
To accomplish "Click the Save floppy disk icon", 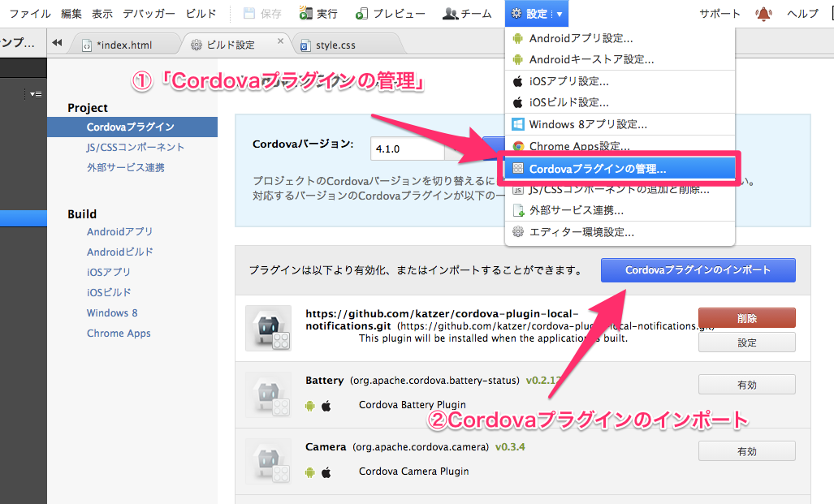I will [x=250, y=14].
